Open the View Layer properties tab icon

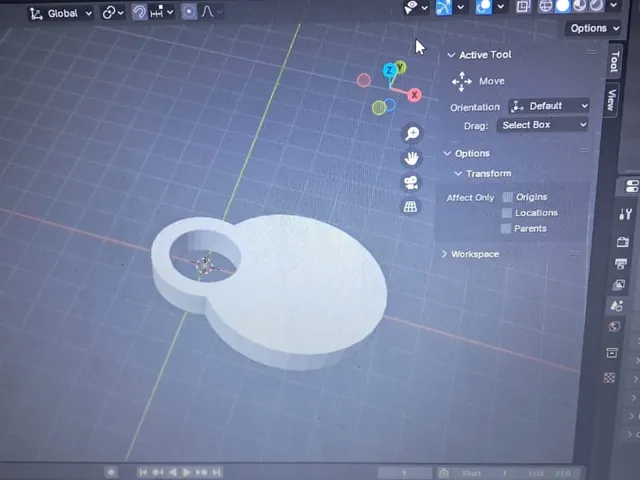[619, 284]
